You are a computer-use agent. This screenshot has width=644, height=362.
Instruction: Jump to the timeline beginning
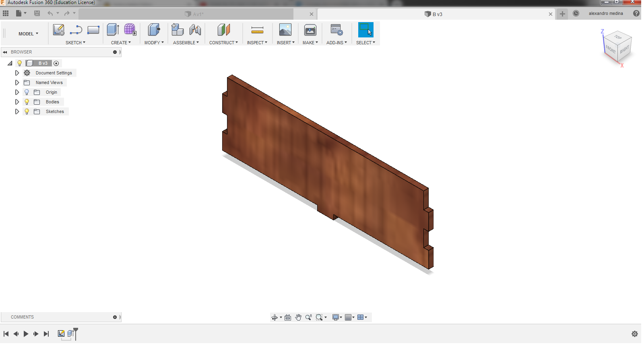click(x=6, y=334)
